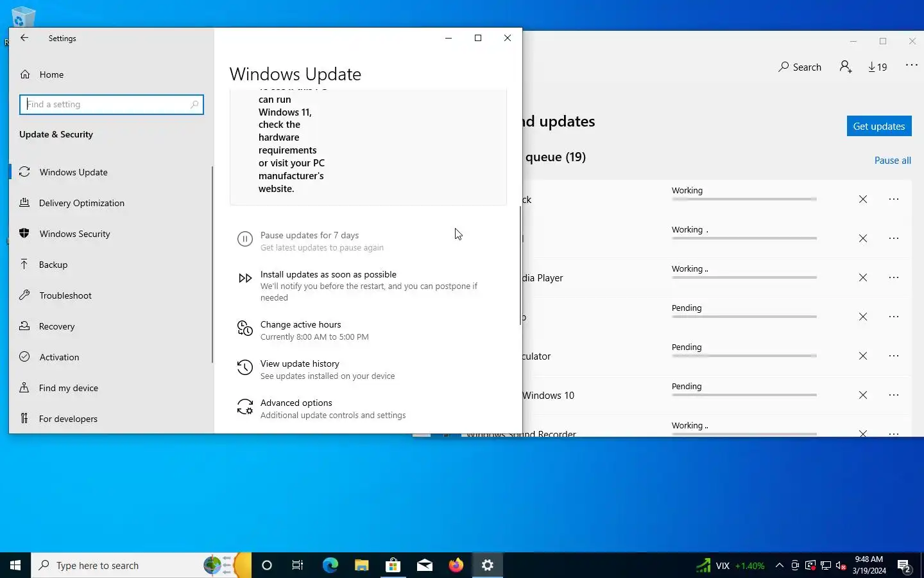Open more options for Windows 10 row

click(894, 395)
